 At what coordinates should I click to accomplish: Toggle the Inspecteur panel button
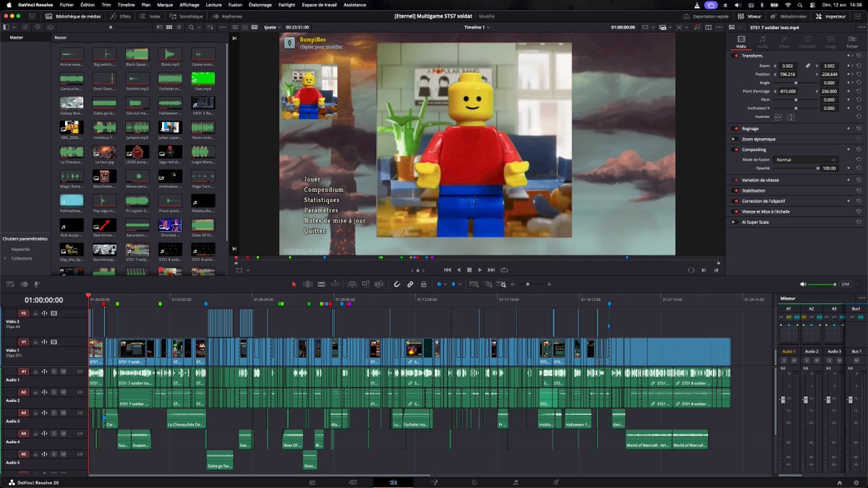coord(832,15)
